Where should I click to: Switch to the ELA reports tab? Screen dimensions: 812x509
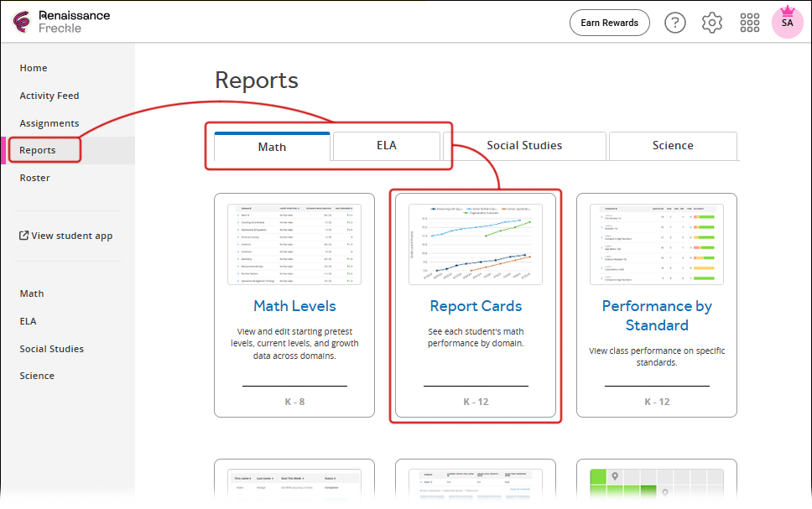click(387, 146)
